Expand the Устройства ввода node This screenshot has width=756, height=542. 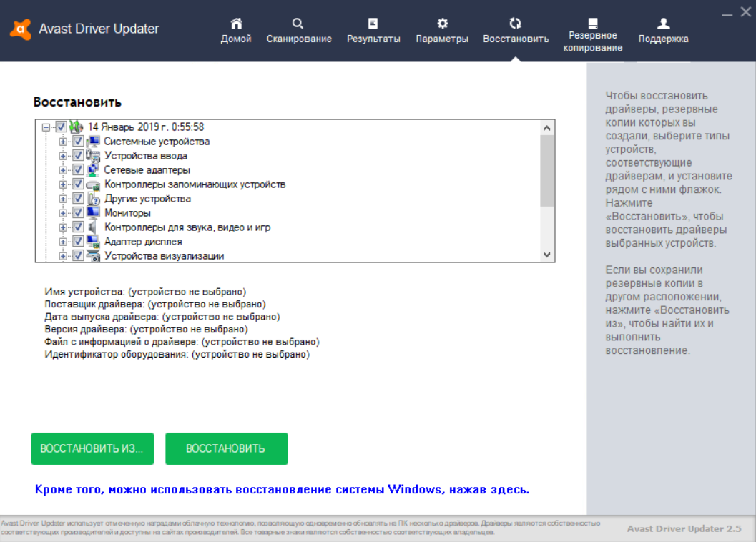tap(63, 156)
